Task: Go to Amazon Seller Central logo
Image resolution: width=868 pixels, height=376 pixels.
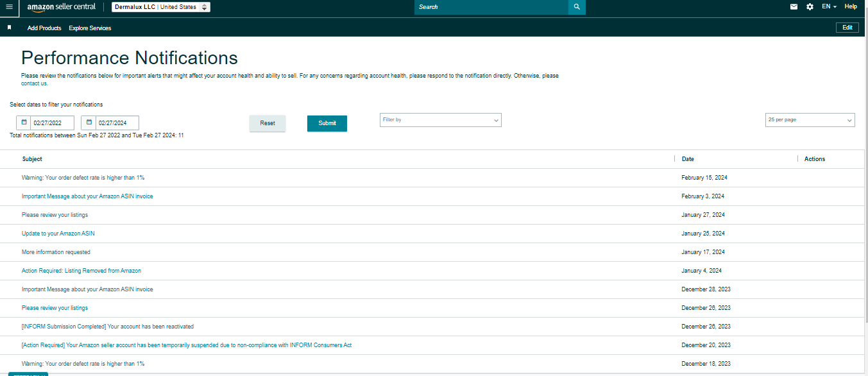Action: coord(62,7)
